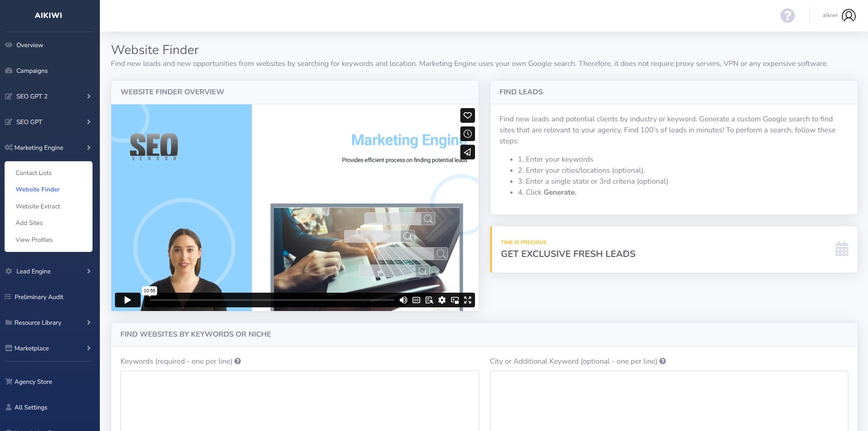The width and height of the screenshot is (868, 431).
Task: Click the help question mark icon in header
Action: [787, 16]
